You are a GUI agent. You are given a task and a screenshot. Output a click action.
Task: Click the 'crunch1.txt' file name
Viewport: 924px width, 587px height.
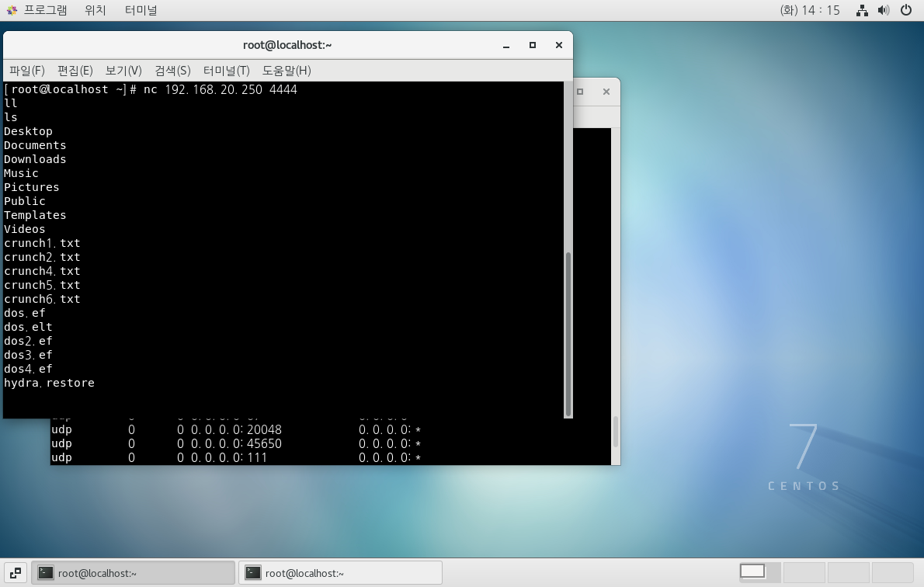pos(43,243)
